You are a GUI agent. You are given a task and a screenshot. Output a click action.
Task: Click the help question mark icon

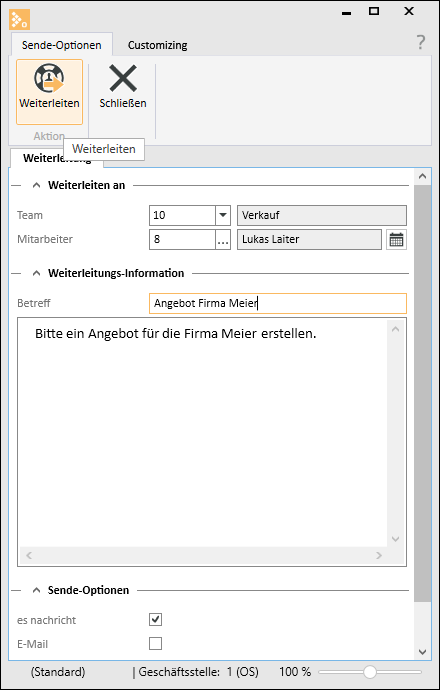click(421, 43)
